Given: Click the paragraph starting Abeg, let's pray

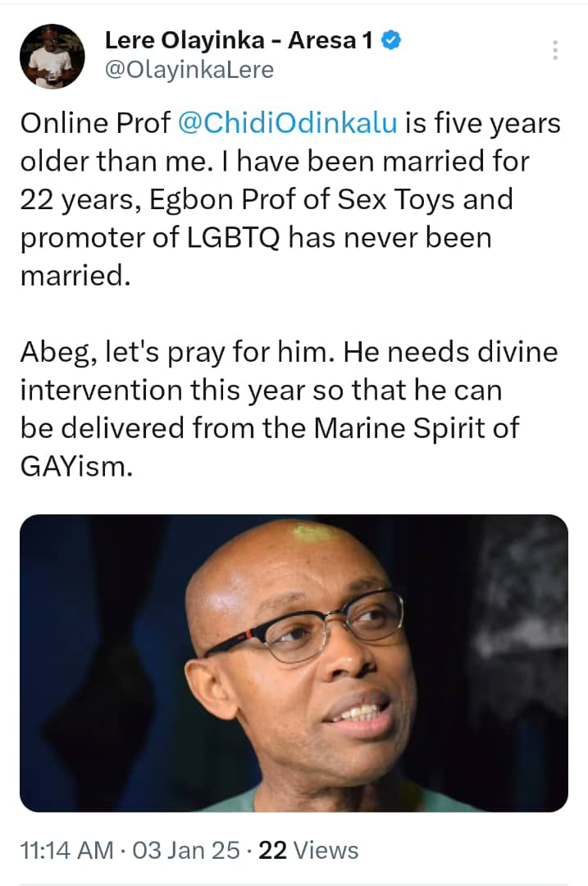Looking at the screenshot, I should [289, 409].
